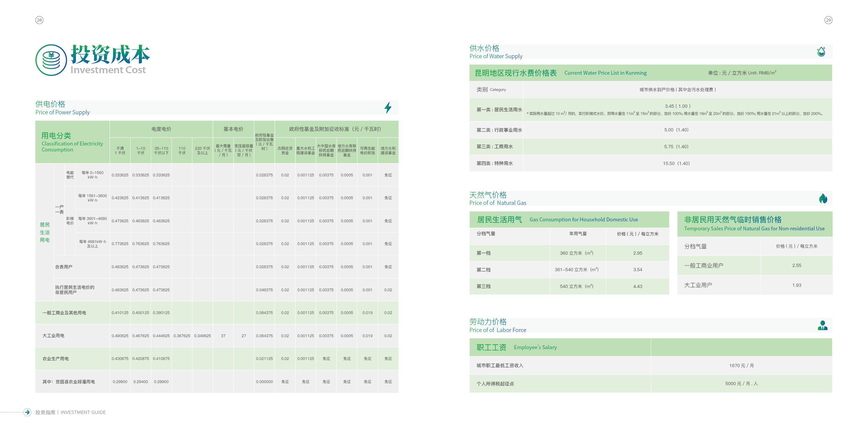Viewport: 868px width, 434px height.
Task: Select the 合表用户 row label
Action: (x=64, y=267)
